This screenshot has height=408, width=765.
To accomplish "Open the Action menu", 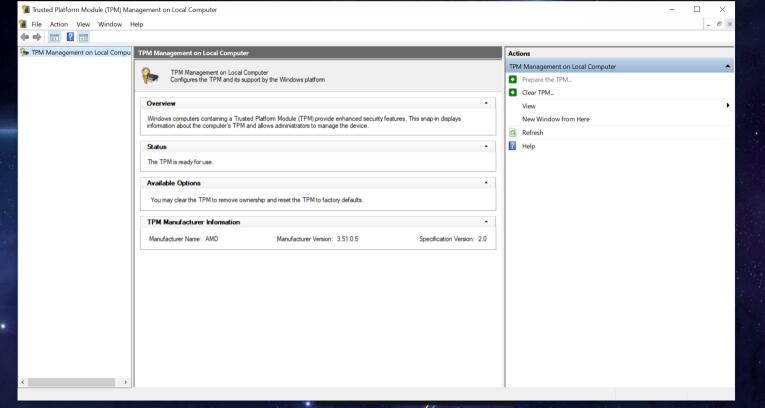I will [x=59, y=24].
